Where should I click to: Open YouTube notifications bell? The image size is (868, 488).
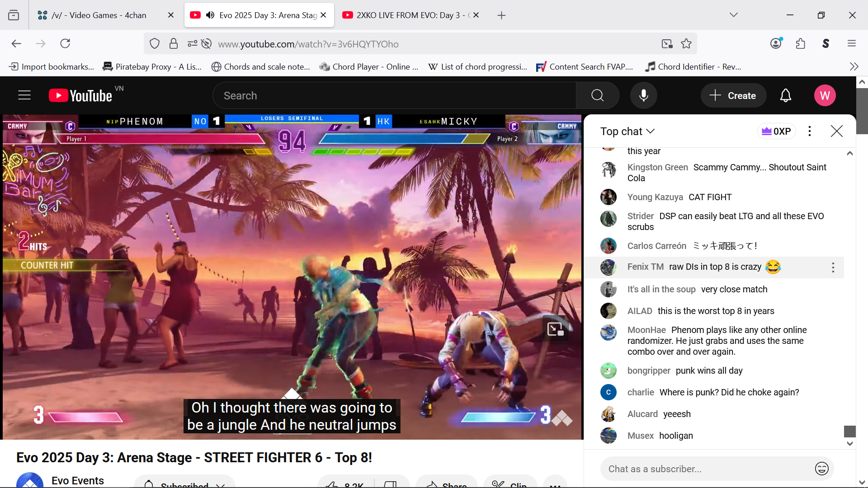[786, 95]
